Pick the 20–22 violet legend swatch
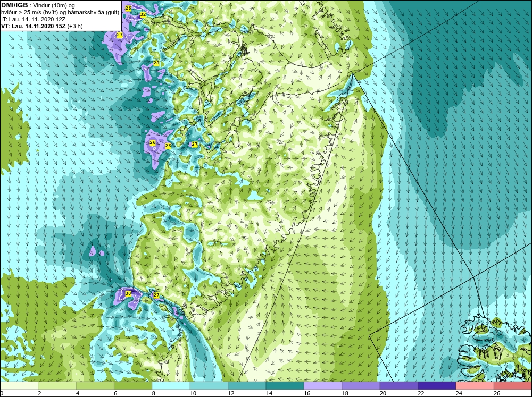 click(399, 385)
